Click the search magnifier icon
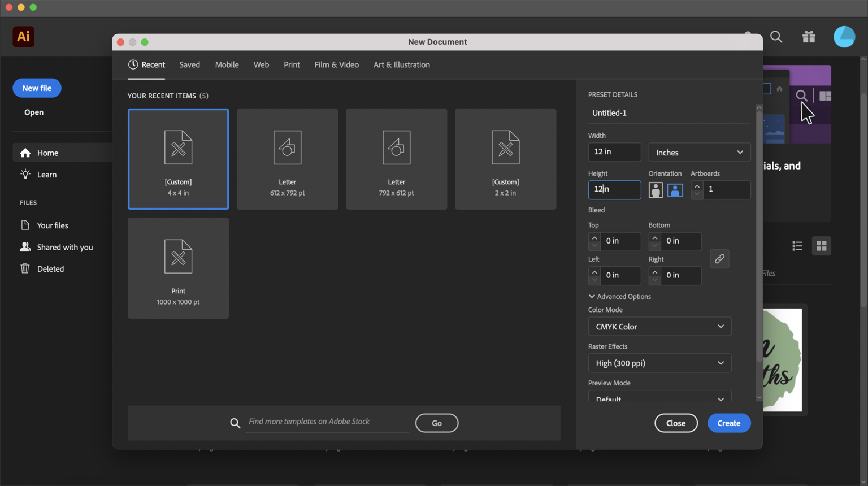Viewport: 868px width, 486px height. (776, 37)
